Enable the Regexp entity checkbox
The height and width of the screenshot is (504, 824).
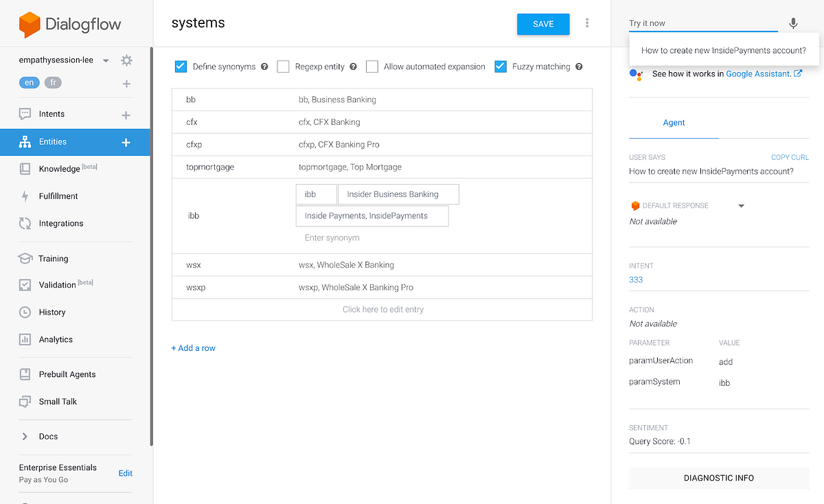283,67
